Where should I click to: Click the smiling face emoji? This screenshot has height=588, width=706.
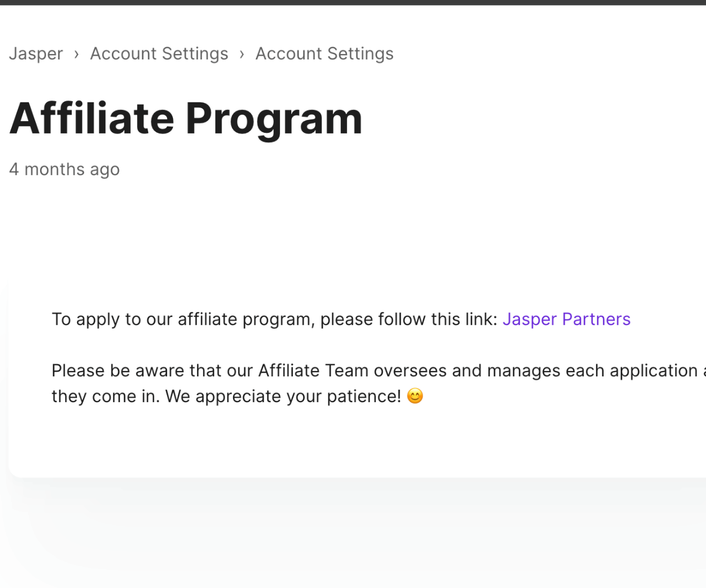[415, 396]
